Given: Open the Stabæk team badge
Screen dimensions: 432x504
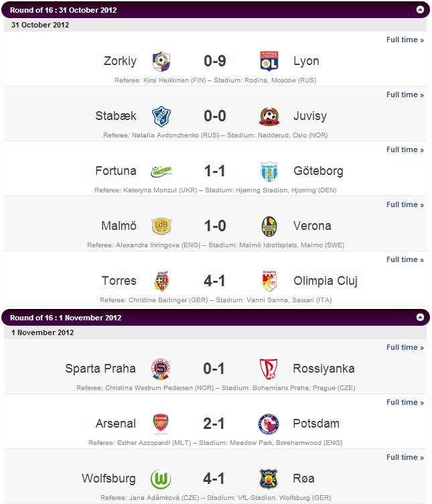Looking at the screenshot, I should 161,116.
